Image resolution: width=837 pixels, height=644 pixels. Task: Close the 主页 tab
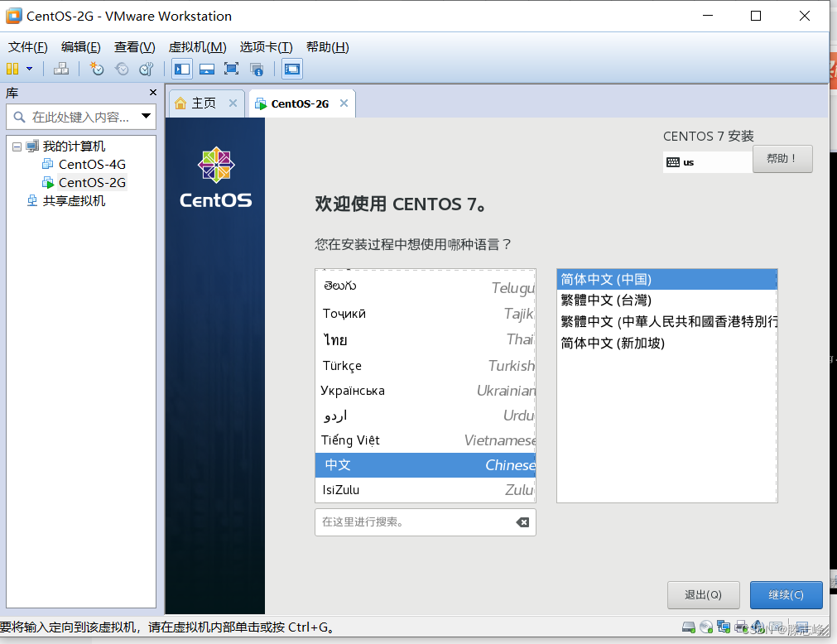[x=233, y=103]
